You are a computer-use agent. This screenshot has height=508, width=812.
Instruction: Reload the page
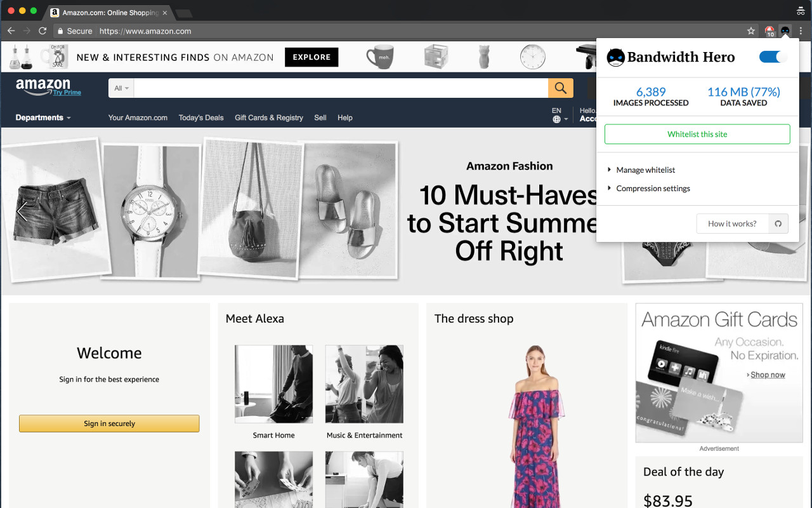click(43, 30)
